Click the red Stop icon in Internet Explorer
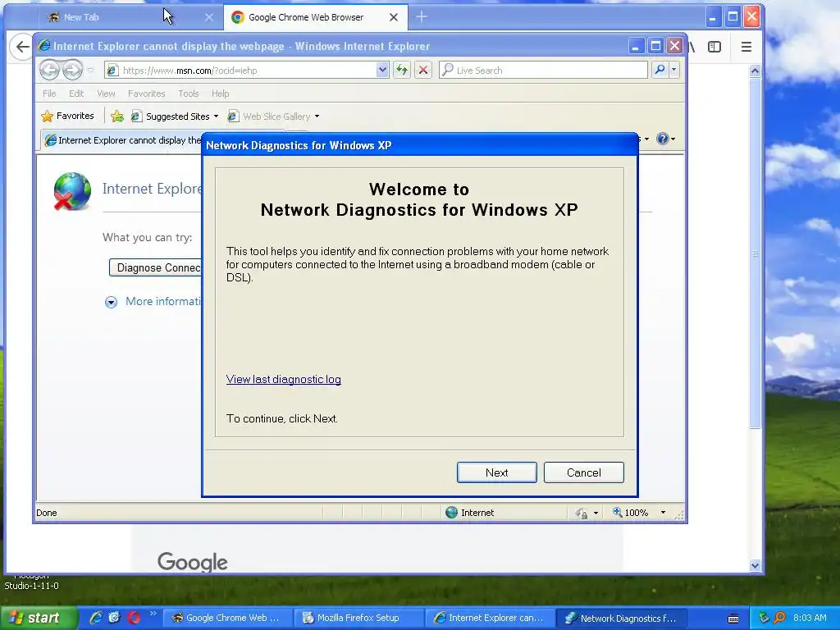The height and width of the screenshot is (630, 840). 423,71
